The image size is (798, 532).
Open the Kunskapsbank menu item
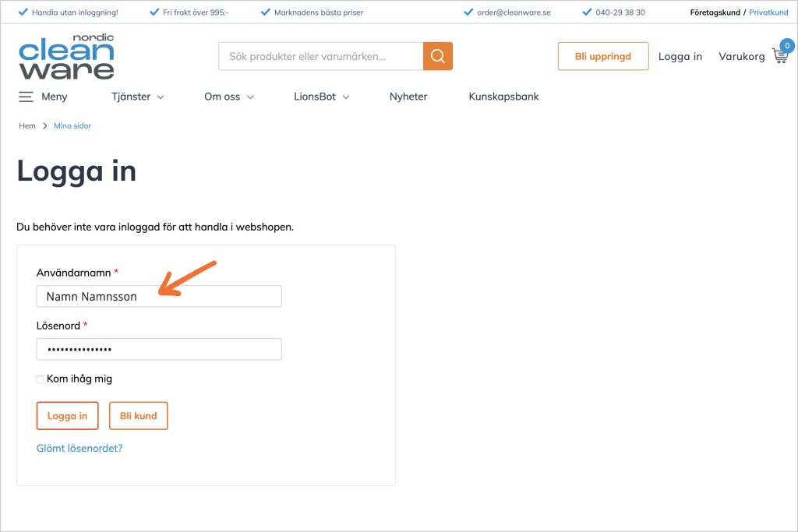coord(503,97)
